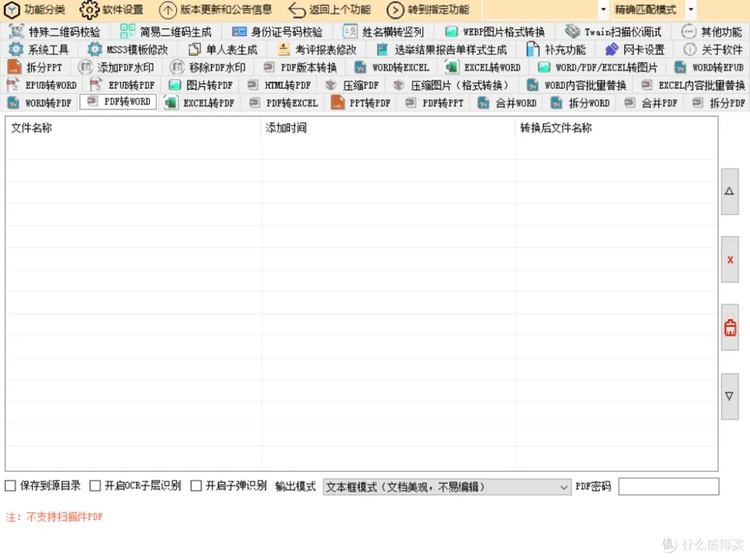Select 拆分PPT function
Screen dimensions: 750x560
[35, 67]
